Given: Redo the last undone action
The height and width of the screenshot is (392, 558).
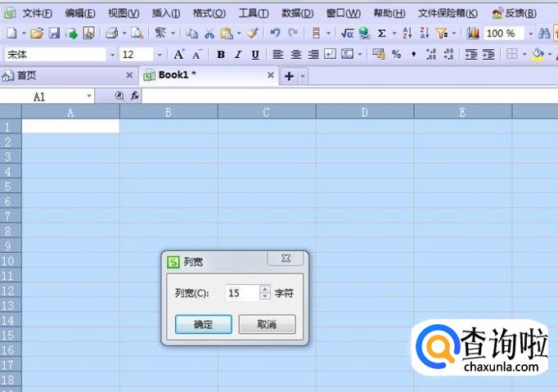Looking at the screenshot, I should 293,33.
